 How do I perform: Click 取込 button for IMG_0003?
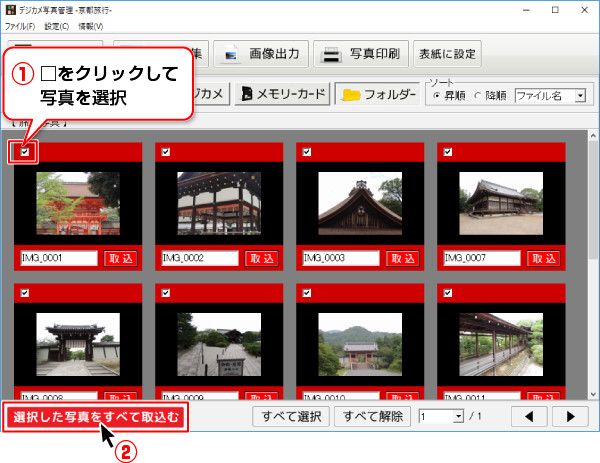[x=403, y=259]
